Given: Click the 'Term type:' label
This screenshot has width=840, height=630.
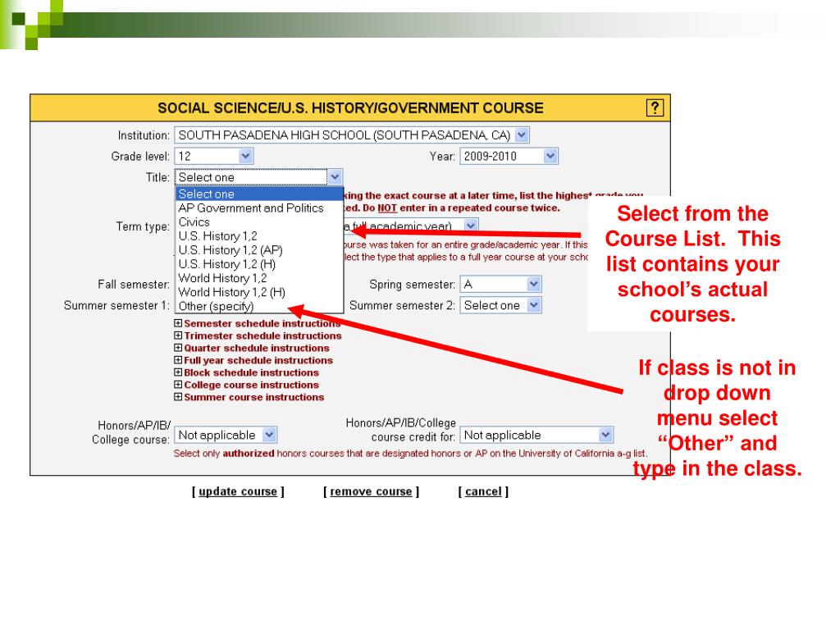Looking at the screenshot, I should pos(143,226).
